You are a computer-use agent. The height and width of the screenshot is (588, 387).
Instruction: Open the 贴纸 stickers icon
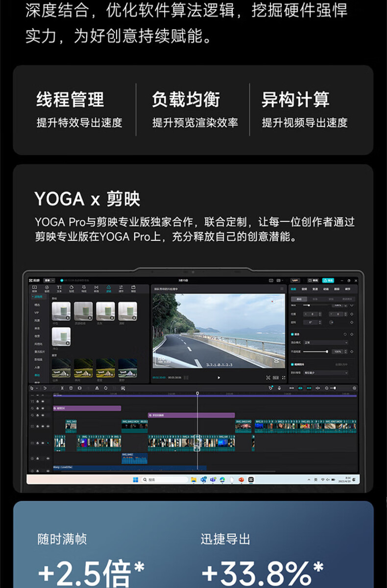point(72,288)
